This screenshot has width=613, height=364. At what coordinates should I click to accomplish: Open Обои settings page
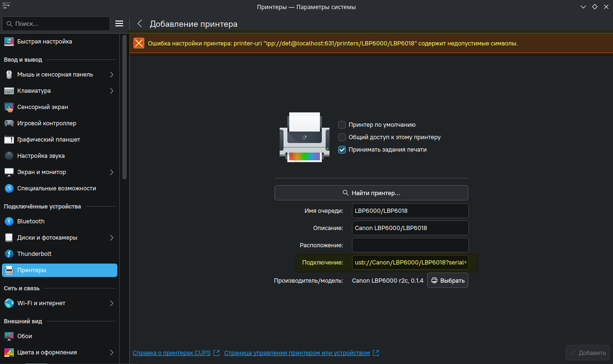coord(60,336)
